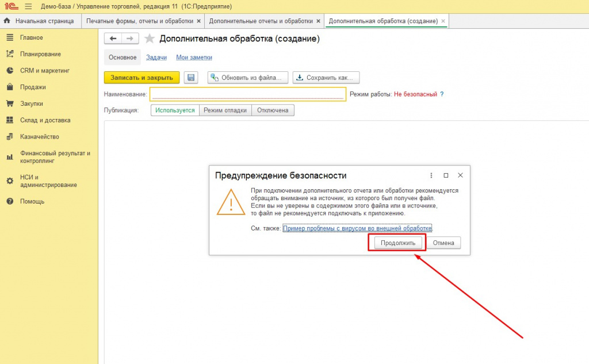Click Обновить из файла button

tap(247, 78)
